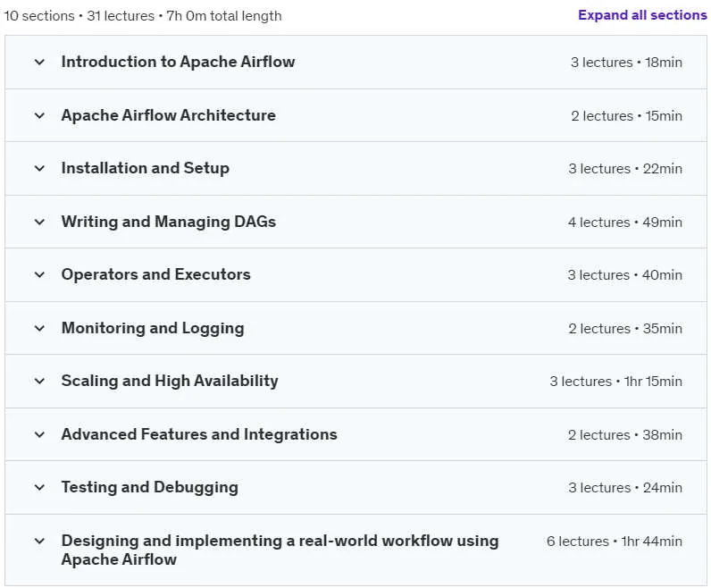Expand the Apache Airflow Architecture chevron
The width and height of the screenshot is (711, 588).
[39, 115]
